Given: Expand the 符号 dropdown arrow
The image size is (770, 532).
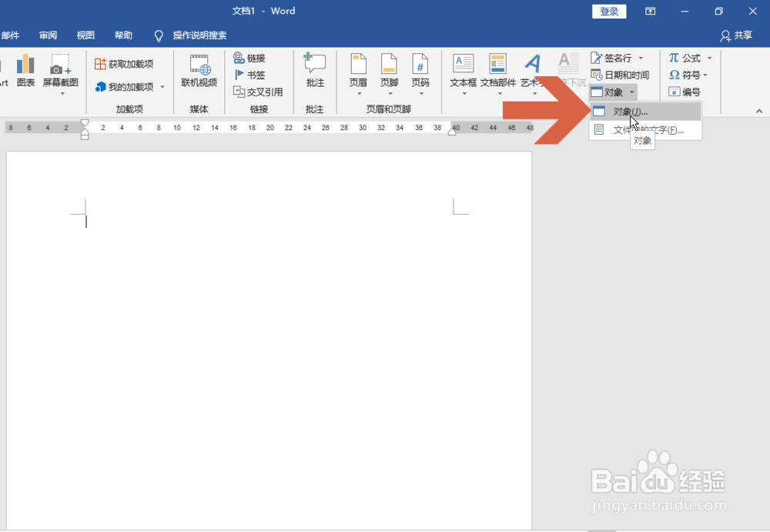Looking at the screenshot, I should [x=705, y=75].
